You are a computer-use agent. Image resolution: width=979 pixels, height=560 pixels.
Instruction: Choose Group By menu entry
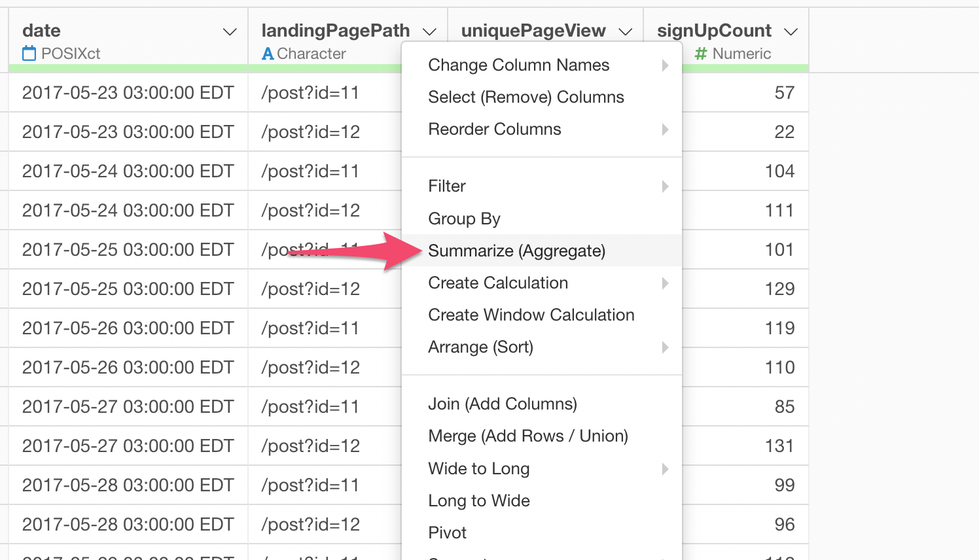[x=464, y=219]
